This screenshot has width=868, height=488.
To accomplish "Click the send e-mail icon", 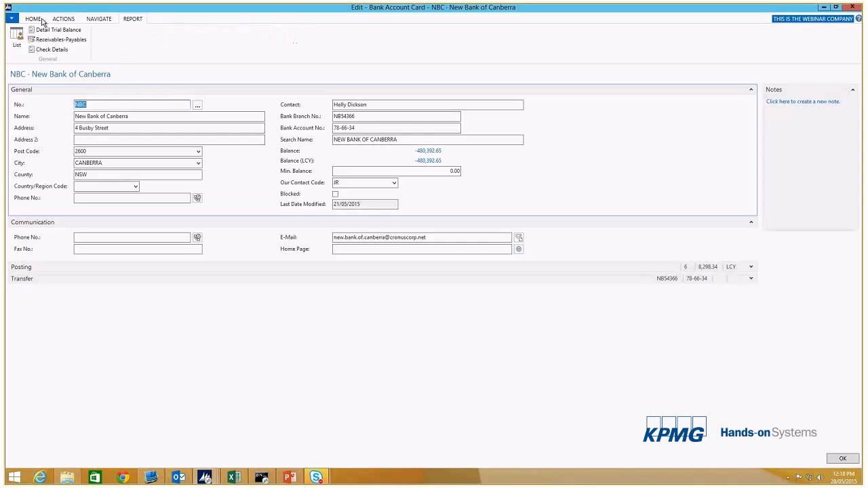I will (x=519, y=237).
